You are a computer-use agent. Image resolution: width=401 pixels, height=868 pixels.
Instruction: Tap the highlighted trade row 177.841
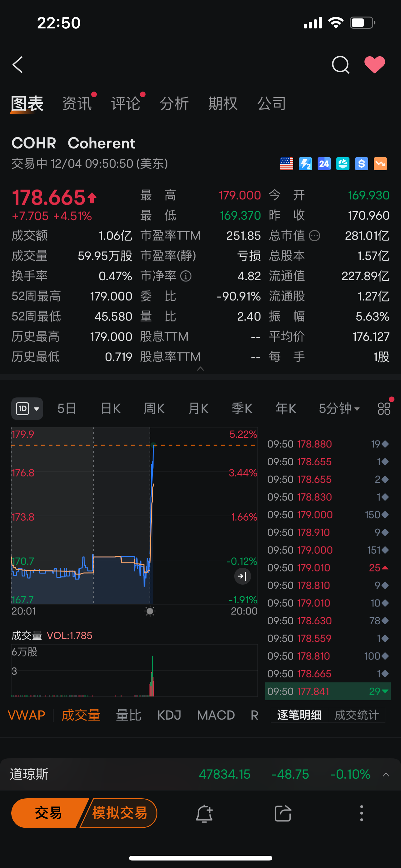point(328,691)
